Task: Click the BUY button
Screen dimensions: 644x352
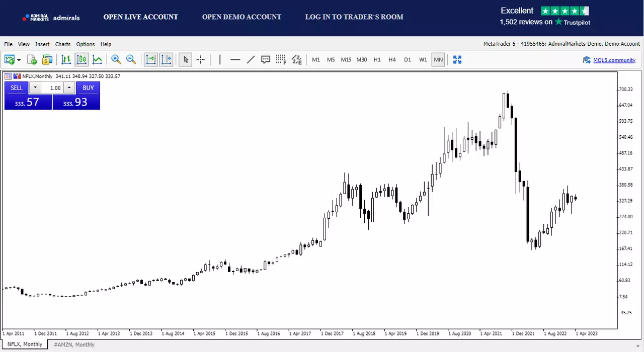Action: click(88, 88)
